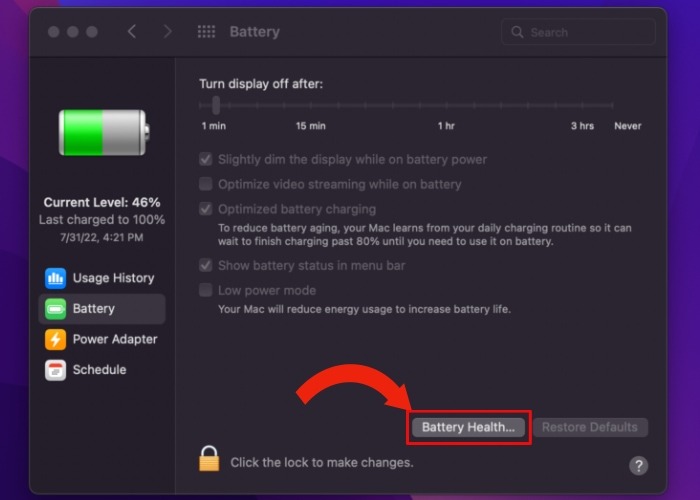Click the Schedule calendar icon
Viewport: 700px width, 500px height.
[55, 370]
